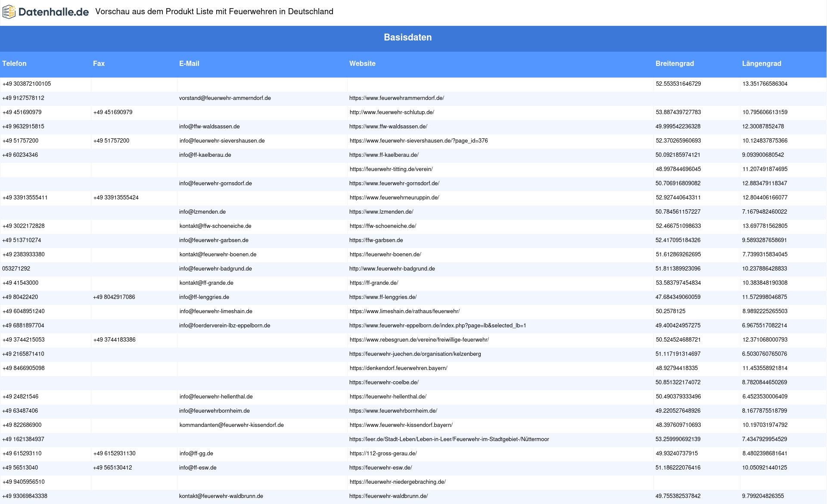Click phone number +49 1621384937
The width and height of the screenshot is (827, 504).
[23, 439]
